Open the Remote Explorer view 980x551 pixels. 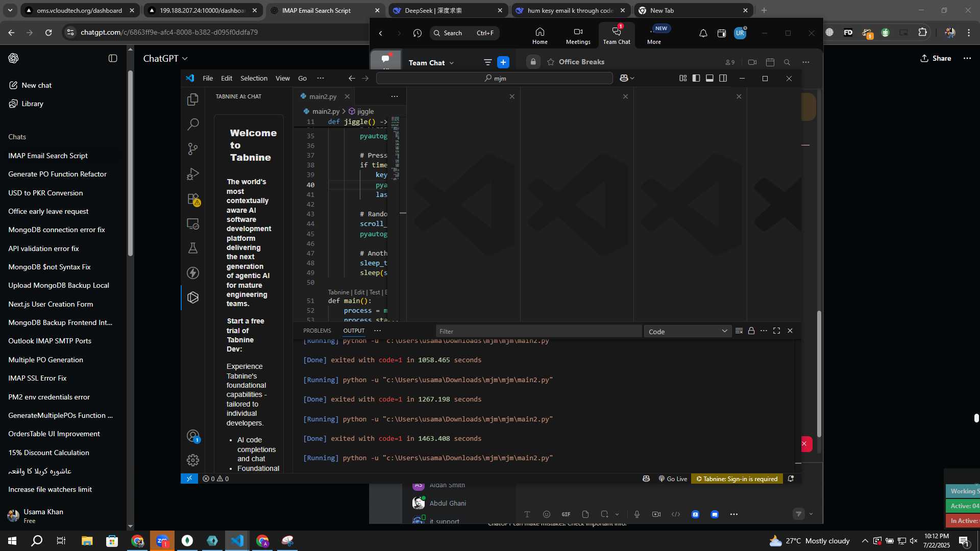[193, 223]
